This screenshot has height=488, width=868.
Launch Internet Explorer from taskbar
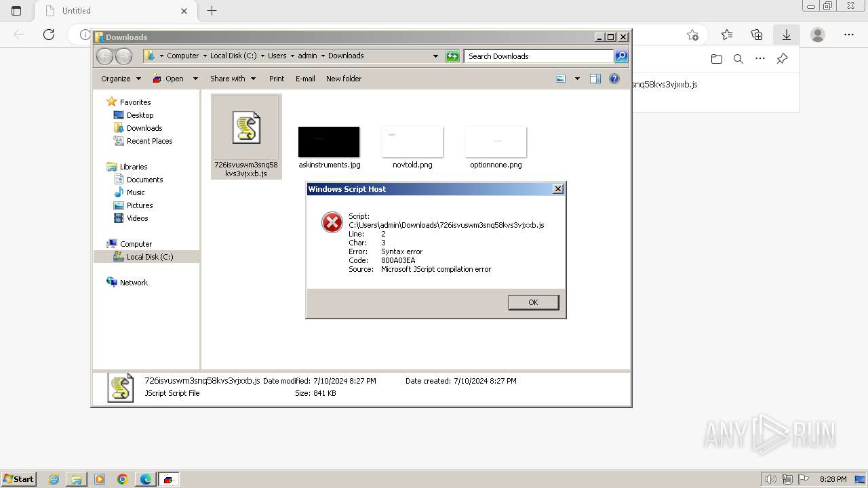[54, 479]
